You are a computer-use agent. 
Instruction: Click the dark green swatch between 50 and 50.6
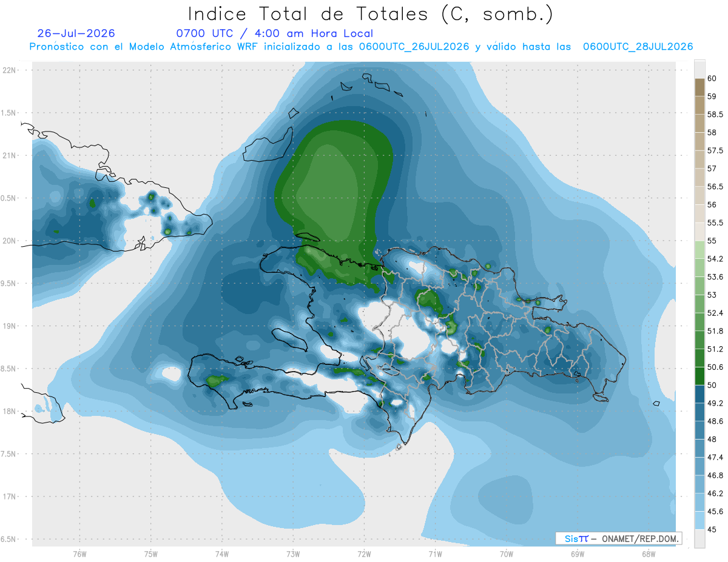tap(699, 376)
